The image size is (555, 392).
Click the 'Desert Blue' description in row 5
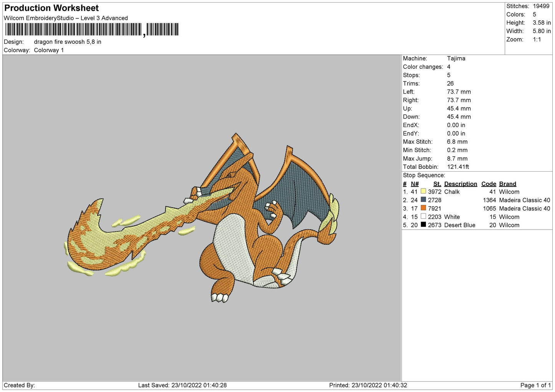point(460,225)
